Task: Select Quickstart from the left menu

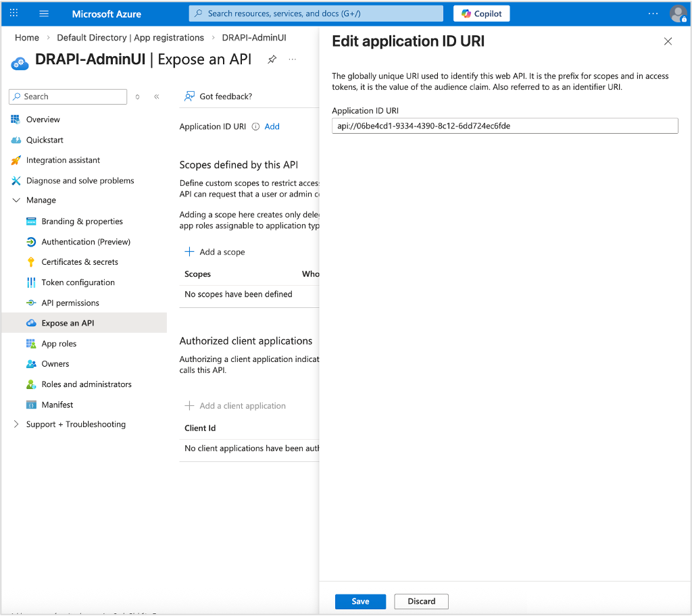Action: [x=42, y=140]
